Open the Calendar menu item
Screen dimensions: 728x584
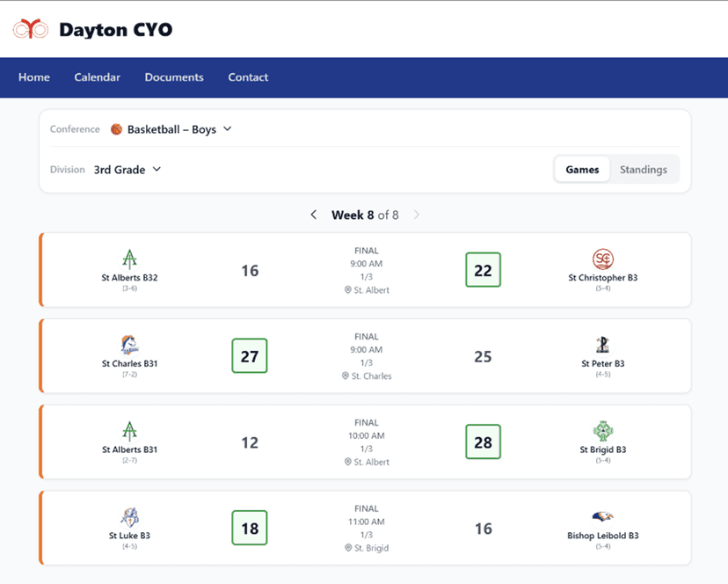[x=97, y=77]
